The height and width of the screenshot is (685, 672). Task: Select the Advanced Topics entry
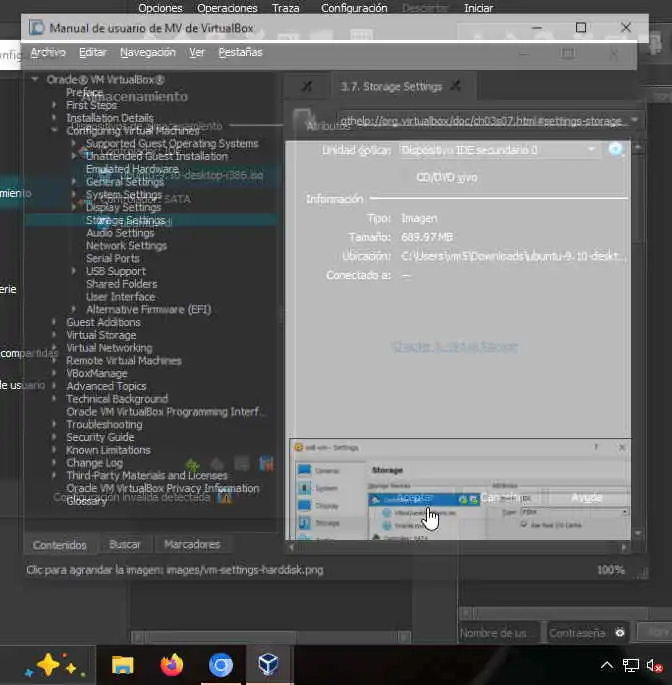(x=106, y=386)
